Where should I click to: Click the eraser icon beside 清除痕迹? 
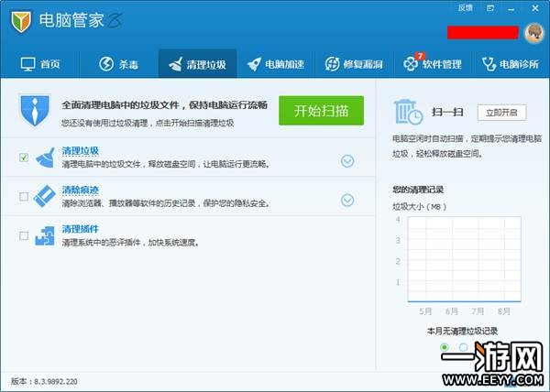(45, 196)
